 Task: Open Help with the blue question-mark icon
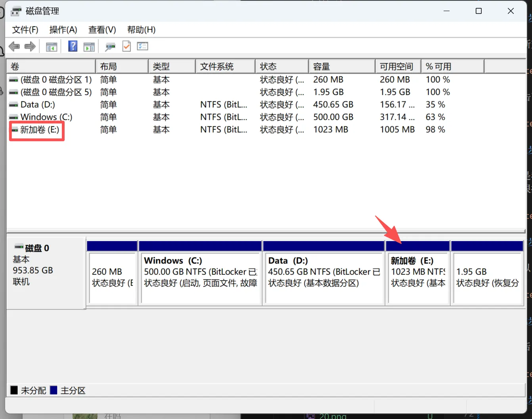(73, 46)
